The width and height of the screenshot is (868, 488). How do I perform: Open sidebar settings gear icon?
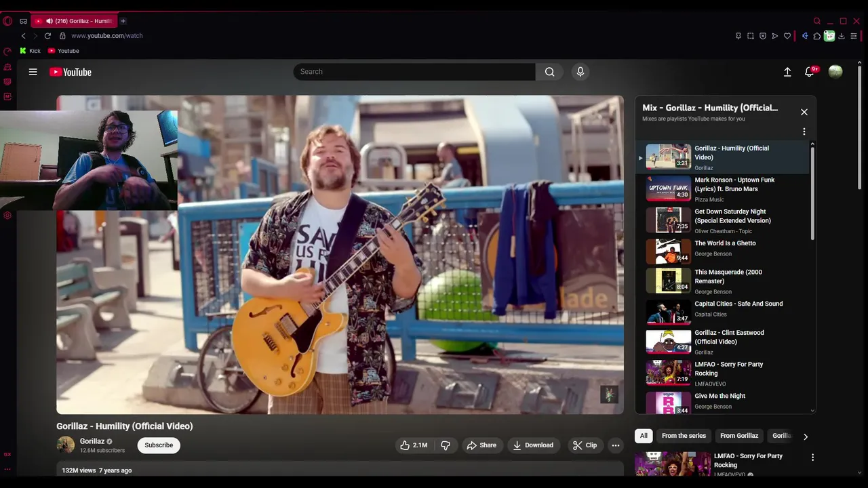pyautogui.click(x=7, y=216)
